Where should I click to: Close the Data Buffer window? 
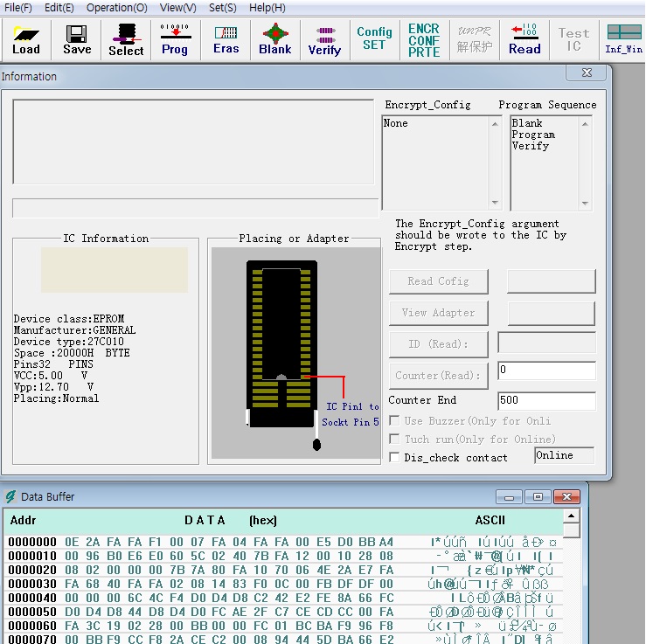point(566,497)
